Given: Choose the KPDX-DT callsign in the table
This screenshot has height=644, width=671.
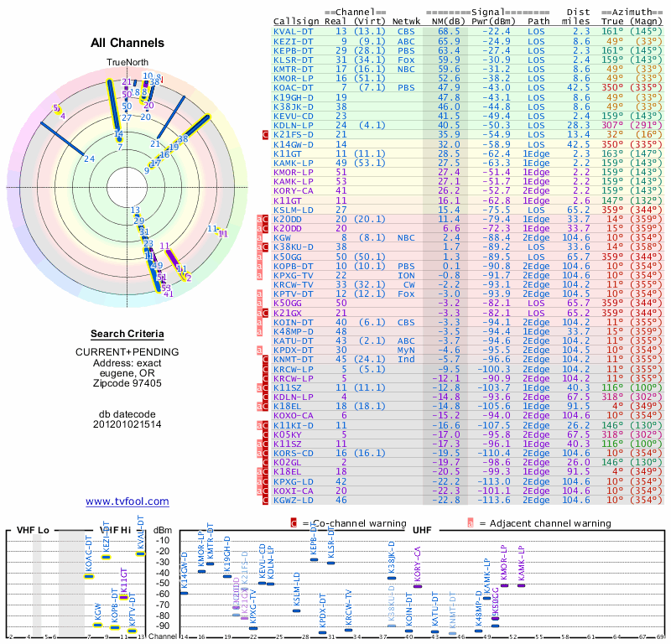Looking at the screenshot, I should point(293,350).
